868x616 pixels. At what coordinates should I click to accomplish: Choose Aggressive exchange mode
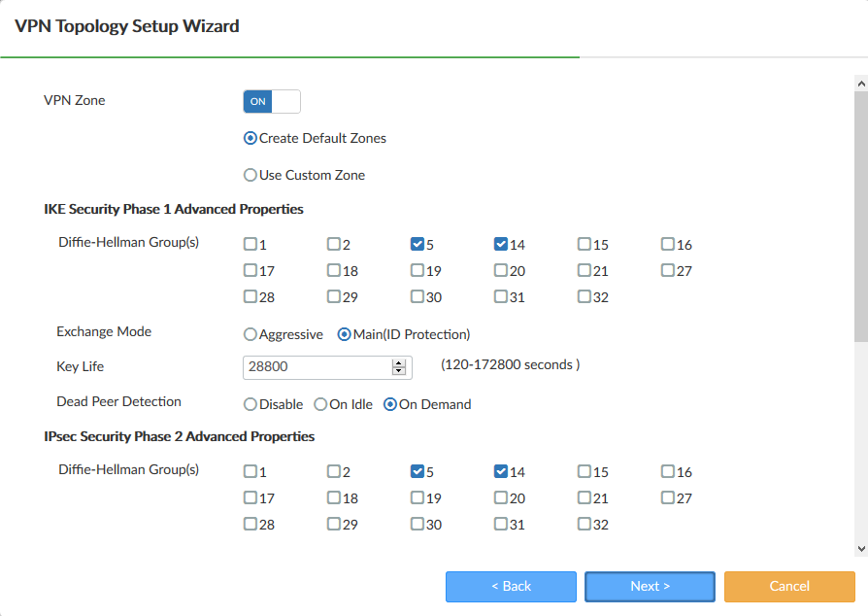pos(250,334)
